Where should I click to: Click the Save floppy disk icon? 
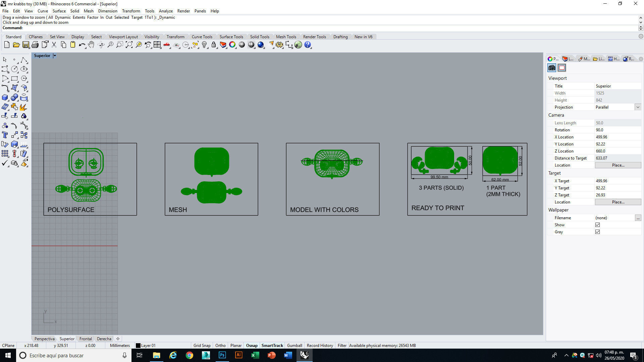26,45
